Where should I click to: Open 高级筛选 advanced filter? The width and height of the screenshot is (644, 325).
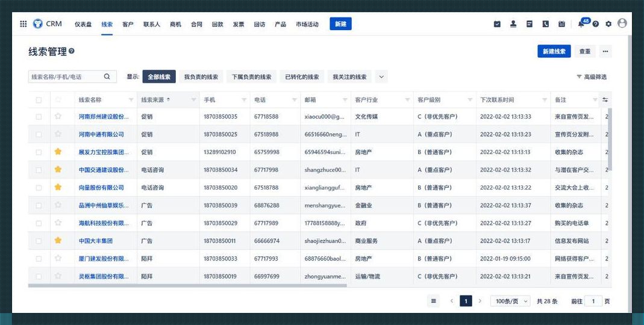point(592,77)
